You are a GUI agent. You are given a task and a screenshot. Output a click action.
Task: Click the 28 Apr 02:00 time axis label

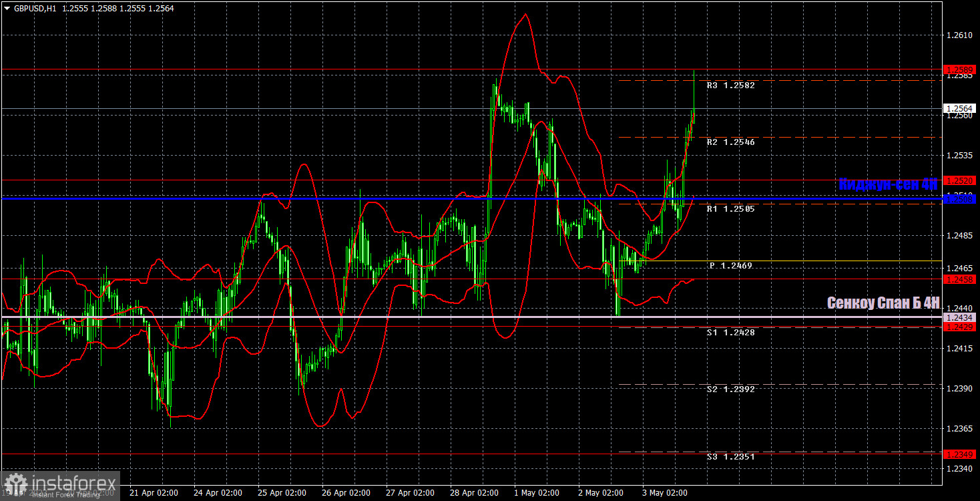(x=474, y=493)
